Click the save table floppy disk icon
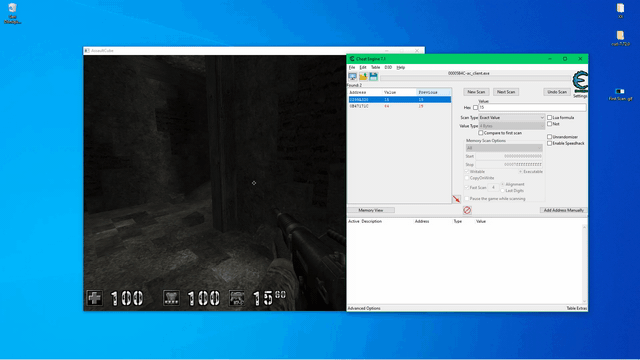This screenshot has width=640, height=360. (373, 76)
